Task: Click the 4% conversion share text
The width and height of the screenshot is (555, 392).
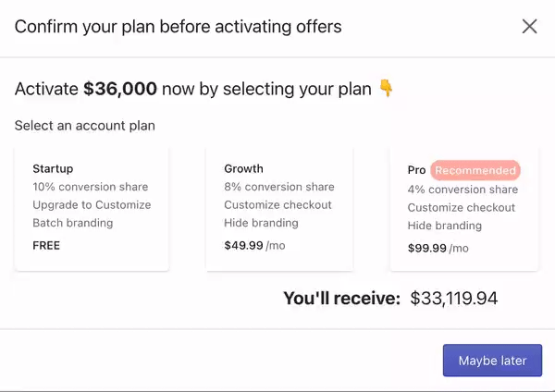Action: (x=462, y=190)
